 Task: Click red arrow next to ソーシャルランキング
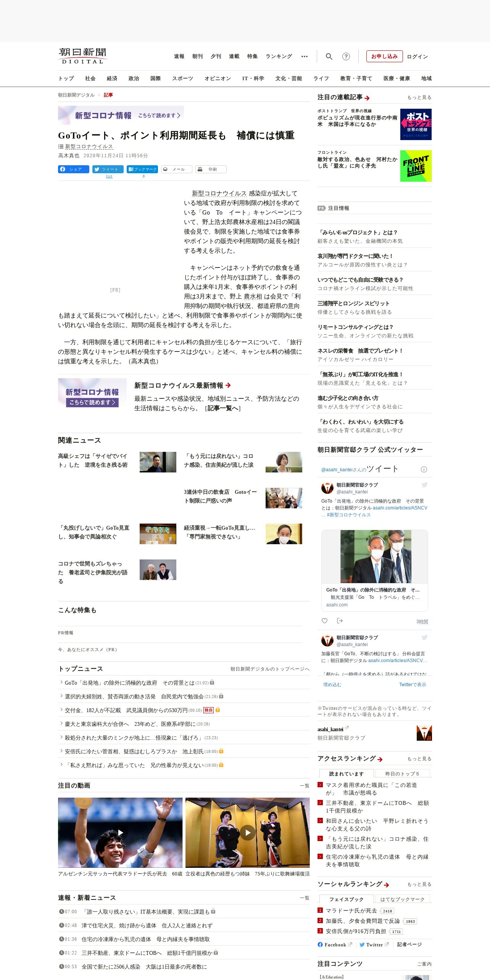[387, 885]
